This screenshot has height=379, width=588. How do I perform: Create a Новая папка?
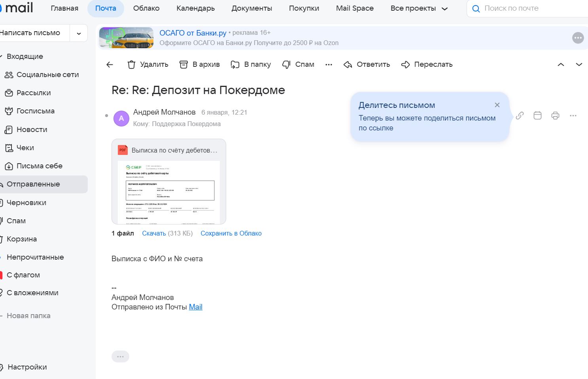pos(28,316)
